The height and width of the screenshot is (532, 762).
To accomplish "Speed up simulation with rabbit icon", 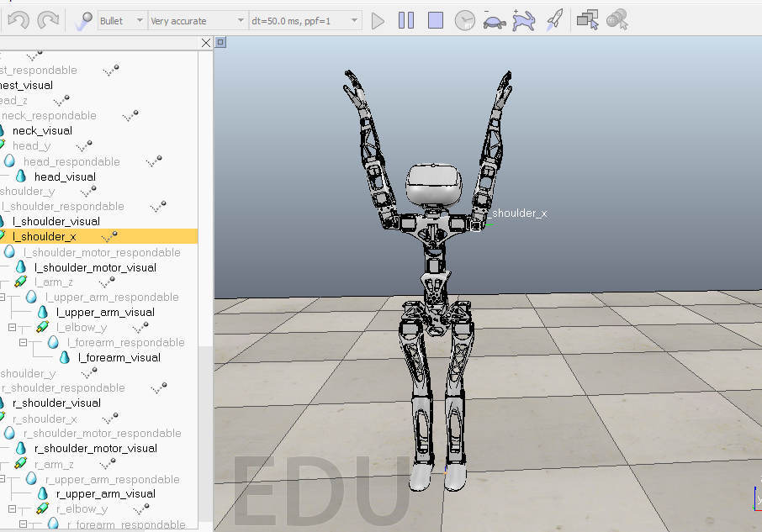I will [523, 20].
